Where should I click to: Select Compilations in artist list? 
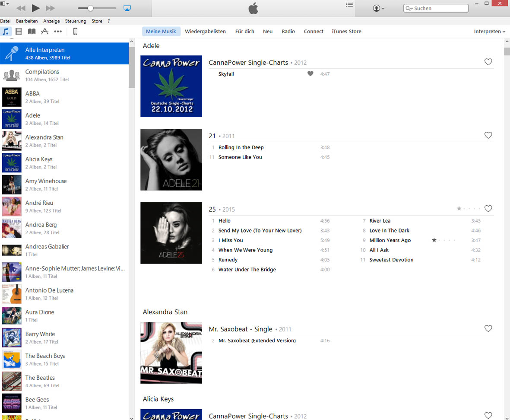coord(64,75)
